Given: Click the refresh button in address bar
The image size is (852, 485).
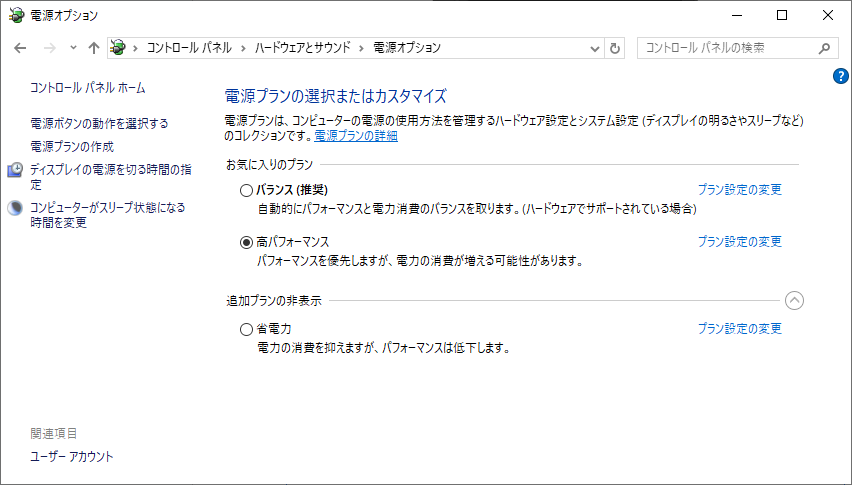Looking at the screenshot, I should click(x=615, y=48).
